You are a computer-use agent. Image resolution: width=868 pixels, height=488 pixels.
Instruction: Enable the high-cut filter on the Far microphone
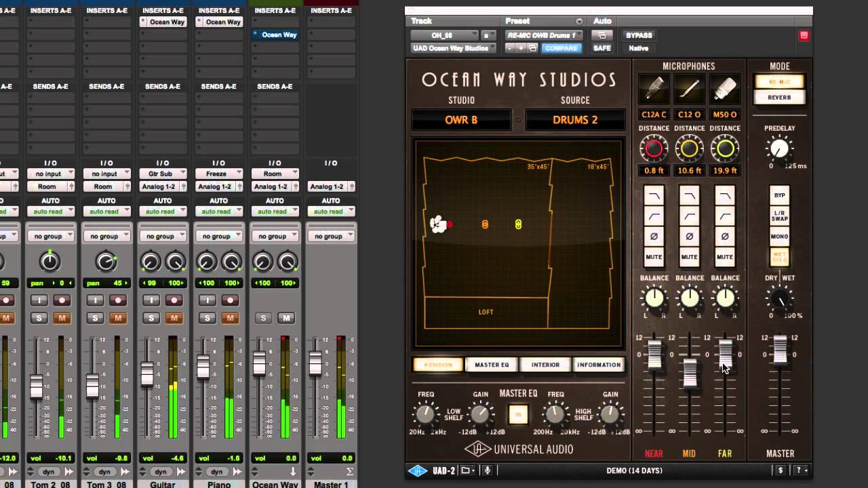coord(725,196)
